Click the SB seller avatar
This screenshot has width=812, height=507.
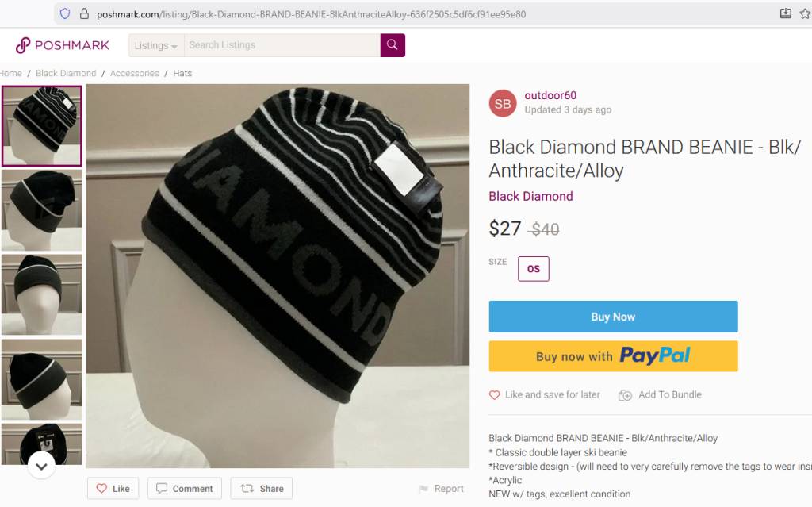pos(503,103)
